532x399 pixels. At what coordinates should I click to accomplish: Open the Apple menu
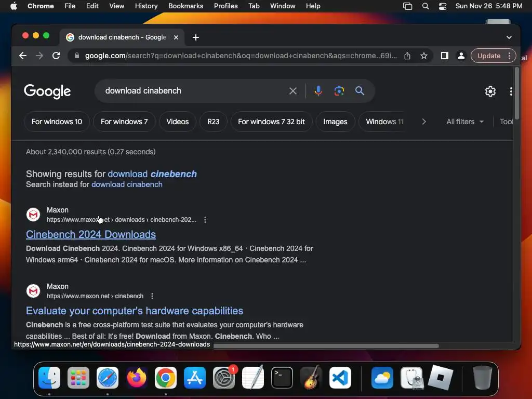pyautogui.click(x=14, y=6)
